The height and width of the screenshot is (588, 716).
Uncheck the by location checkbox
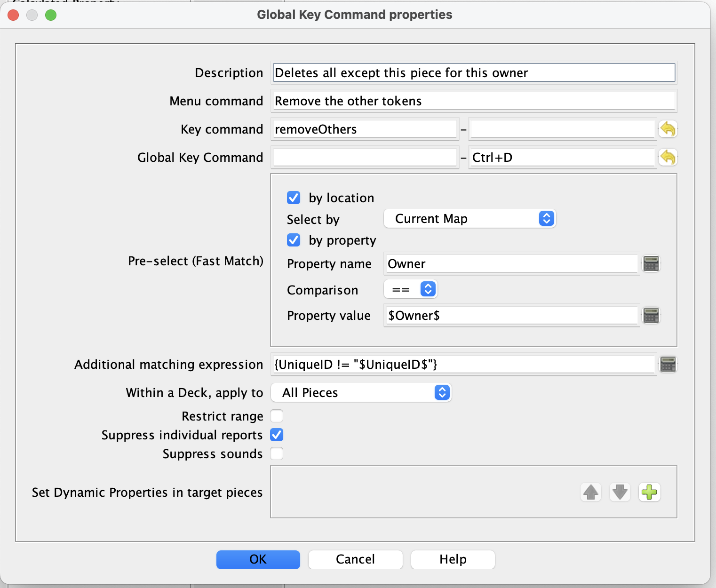(294, 198)
